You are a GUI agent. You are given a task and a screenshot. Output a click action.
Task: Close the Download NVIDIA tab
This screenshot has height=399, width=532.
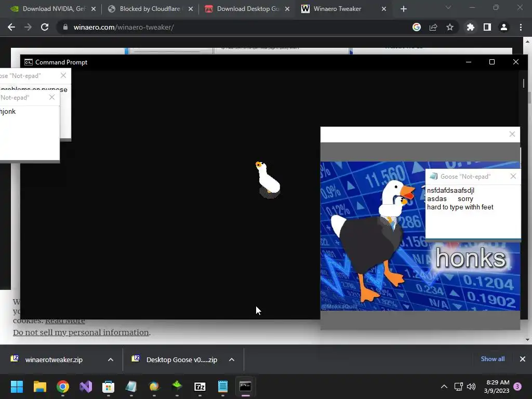(94, 9)
